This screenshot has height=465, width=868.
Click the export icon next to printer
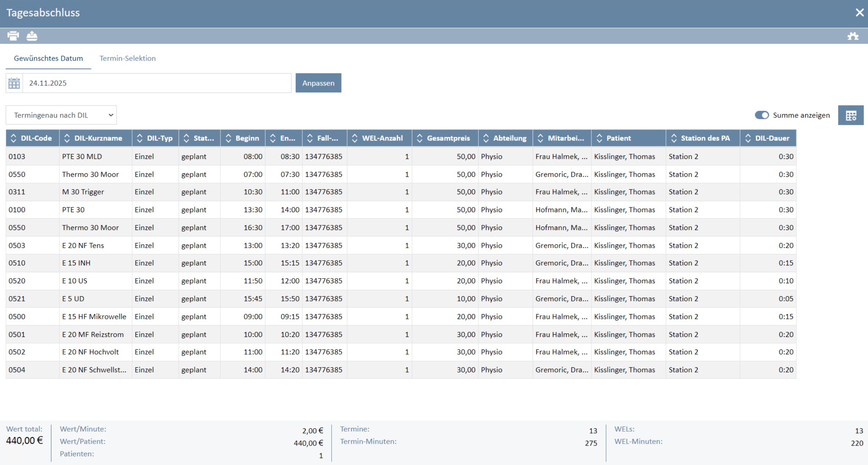tap(32, 36)
